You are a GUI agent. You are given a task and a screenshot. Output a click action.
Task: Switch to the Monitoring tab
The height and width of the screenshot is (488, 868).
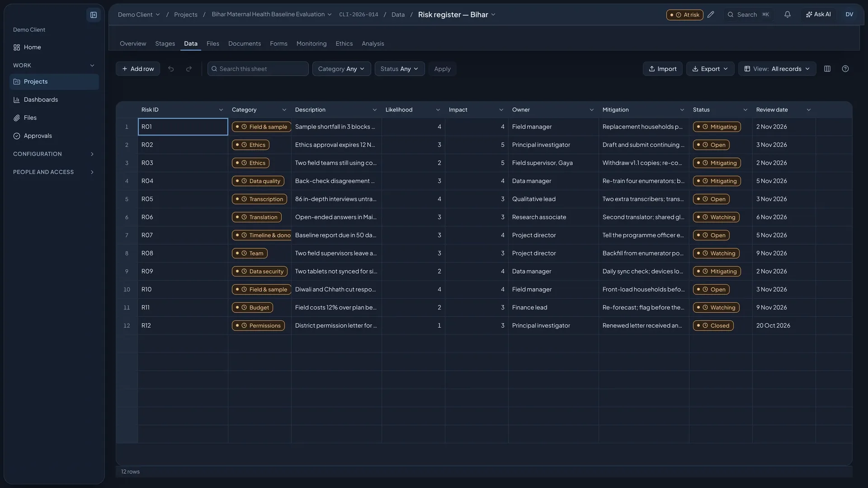pos(311,44)
